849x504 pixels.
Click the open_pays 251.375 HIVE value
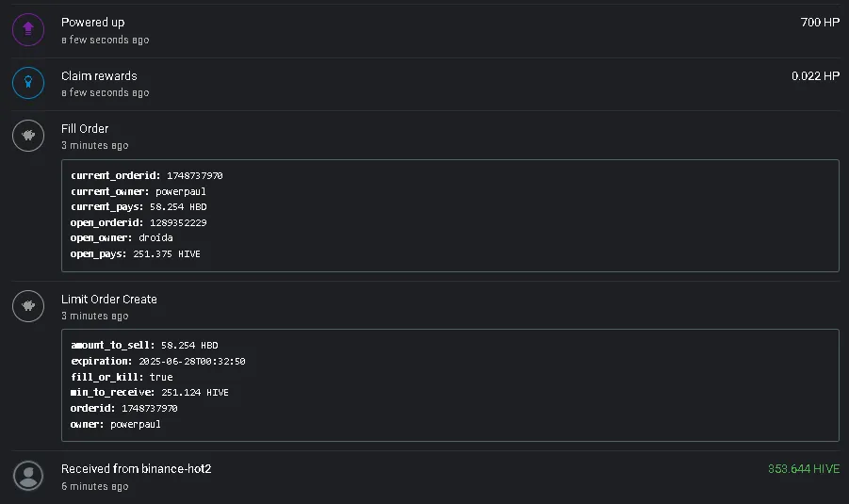pos(167,254)
